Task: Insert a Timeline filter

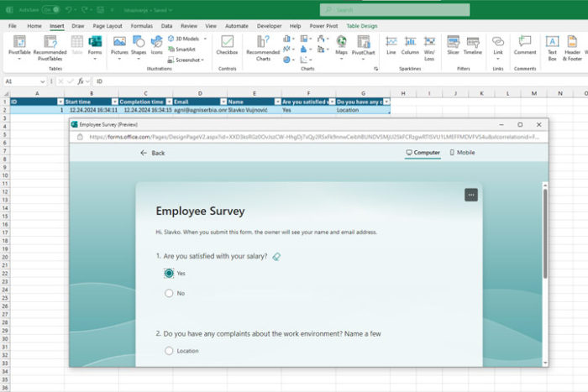Action: click(x=472, y=45)
